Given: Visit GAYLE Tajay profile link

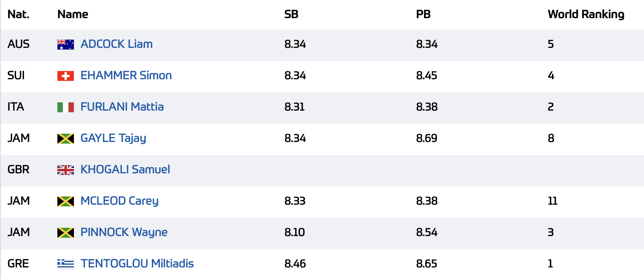Looking at the screenshot, I should coord(113,138).
